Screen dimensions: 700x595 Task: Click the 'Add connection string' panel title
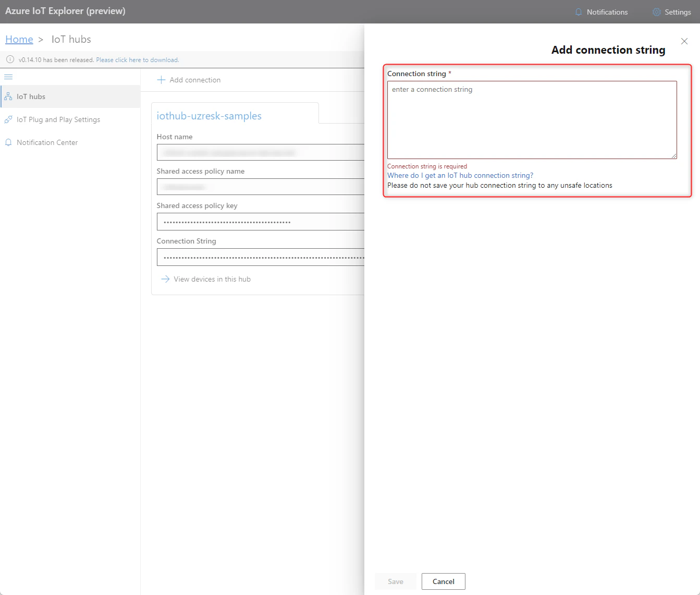pyautogui.click(x=608, y=50)
